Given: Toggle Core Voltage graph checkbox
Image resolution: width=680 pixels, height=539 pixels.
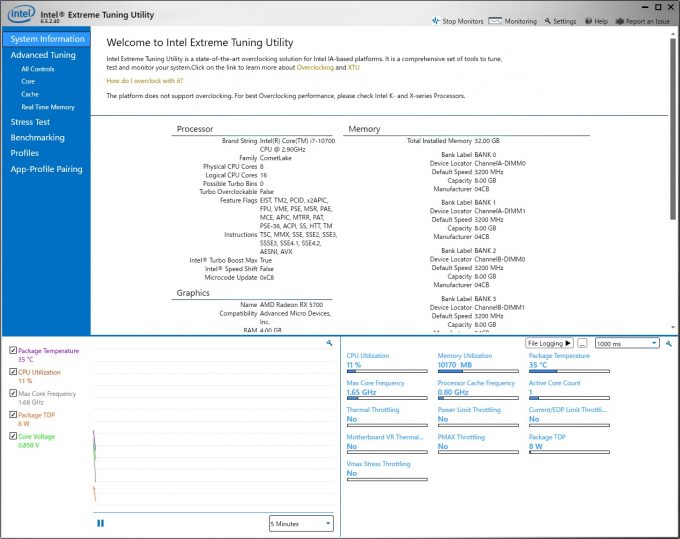Looking at the screenshot, I should [13, 436].
